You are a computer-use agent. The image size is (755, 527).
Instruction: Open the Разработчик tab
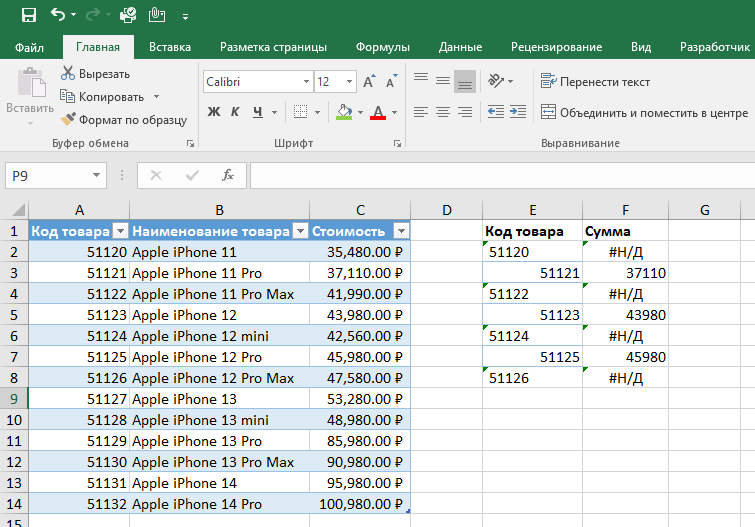point(715,47)
